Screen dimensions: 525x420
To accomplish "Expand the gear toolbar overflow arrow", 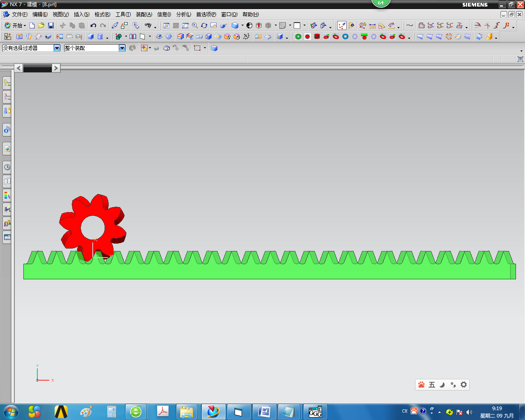I will 409,39.
